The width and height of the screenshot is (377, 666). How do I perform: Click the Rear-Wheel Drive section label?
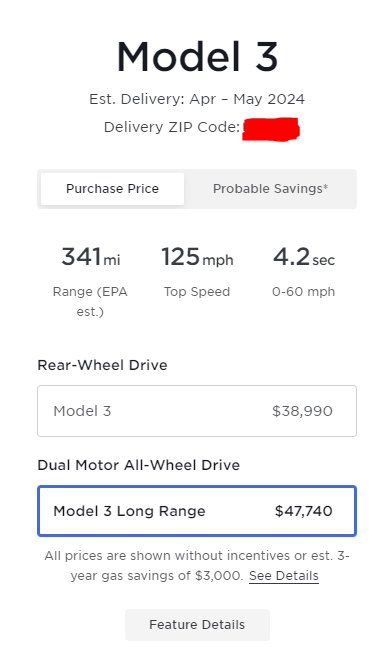102,365
